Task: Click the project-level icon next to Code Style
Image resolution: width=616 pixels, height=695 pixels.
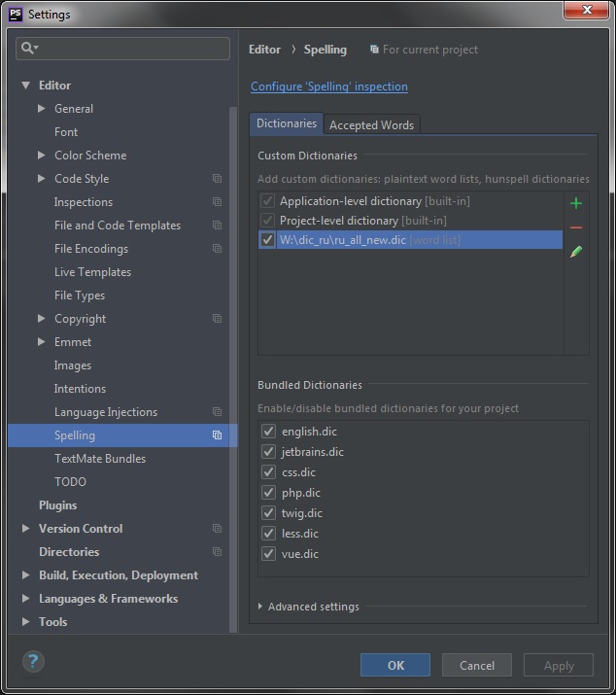Action: [217, 179]
